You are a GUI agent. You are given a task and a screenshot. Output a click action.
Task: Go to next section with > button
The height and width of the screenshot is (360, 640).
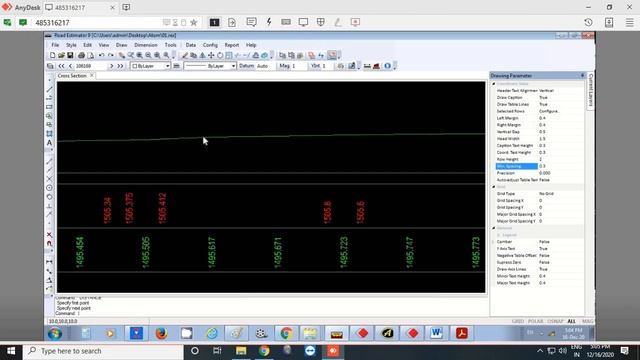pyautogui.click(x=111, y=66)
